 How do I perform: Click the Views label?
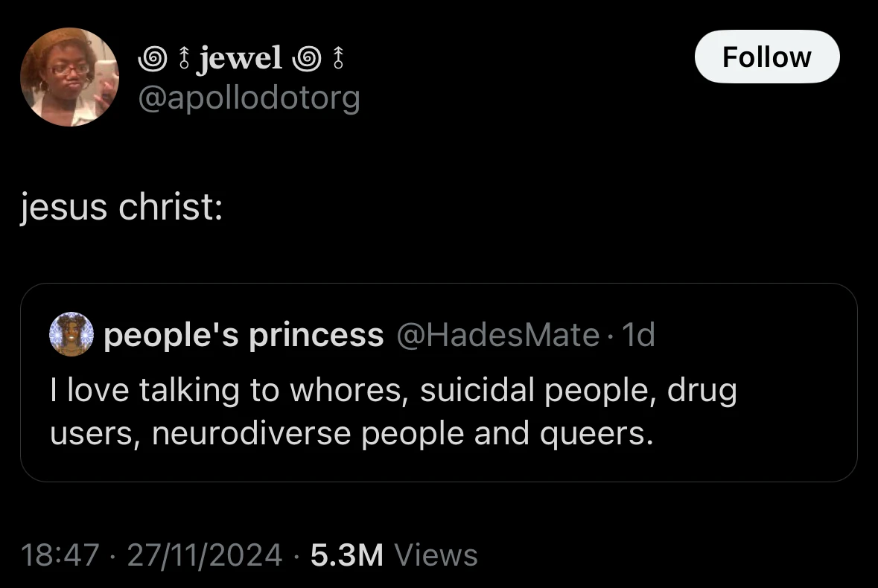[436, 555]
